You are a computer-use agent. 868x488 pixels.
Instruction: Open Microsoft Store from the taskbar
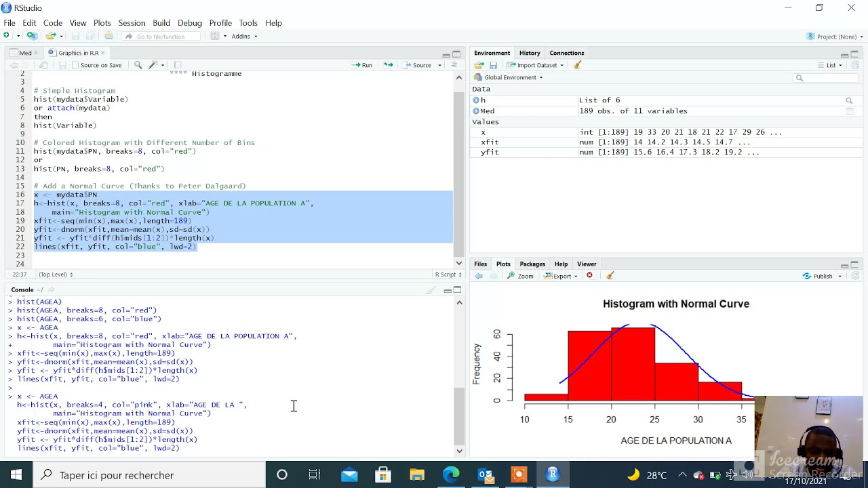pyautogui.click(x=383, y=474)
